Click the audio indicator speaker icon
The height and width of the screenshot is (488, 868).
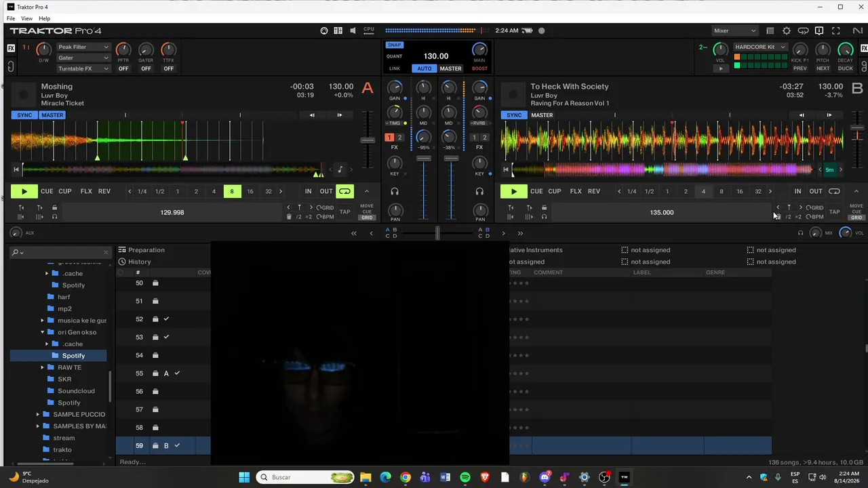(x=353, y=30)
